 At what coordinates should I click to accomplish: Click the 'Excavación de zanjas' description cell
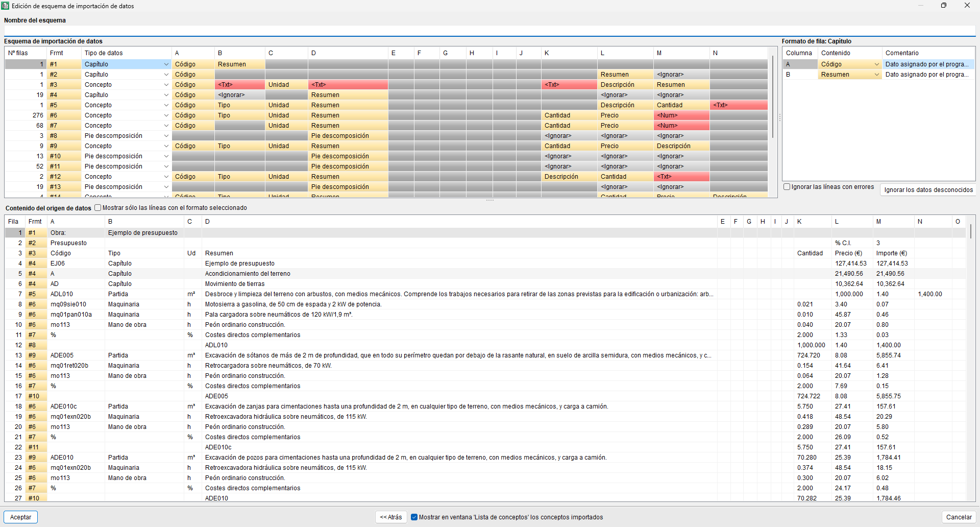pos(459,406)
